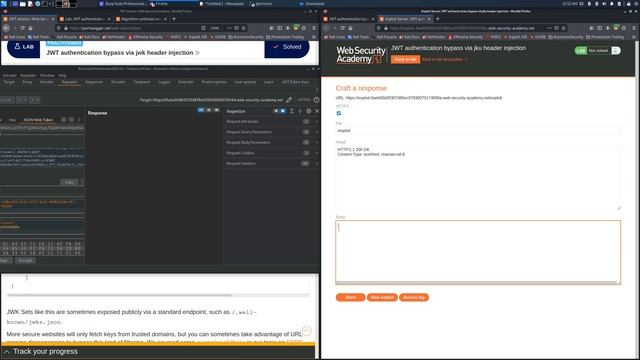Expand Request Headers section

tap(271, 164)
